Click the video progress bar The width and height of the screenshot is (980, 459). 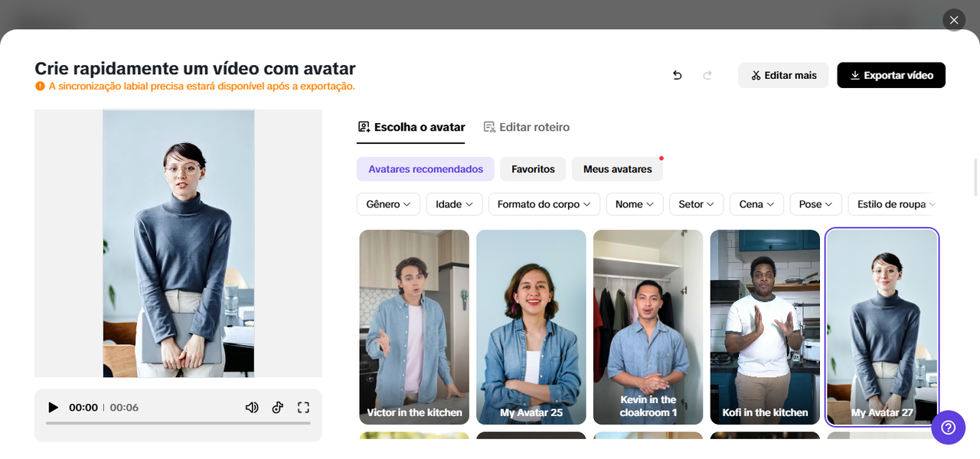[178, 423]
